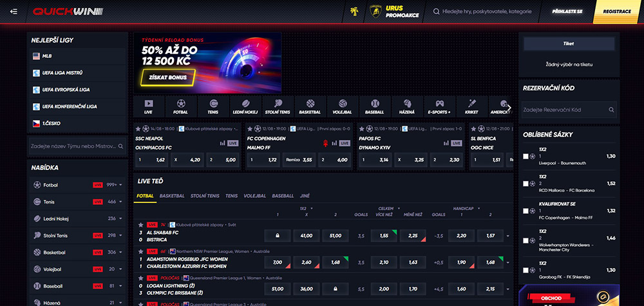Check the Wolverhampton - Manchester City bet
644x306 pixels.
click(526, 241)
